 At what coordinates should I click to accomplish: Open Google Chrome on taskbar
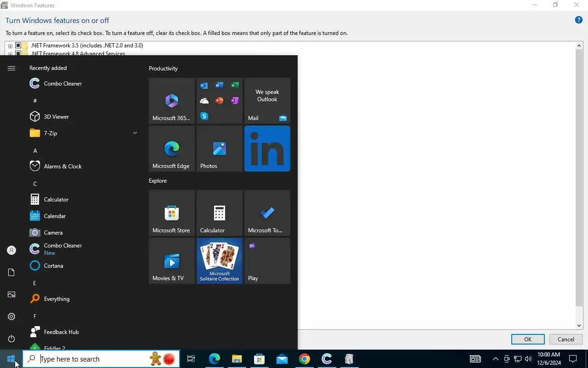(304, 359)
